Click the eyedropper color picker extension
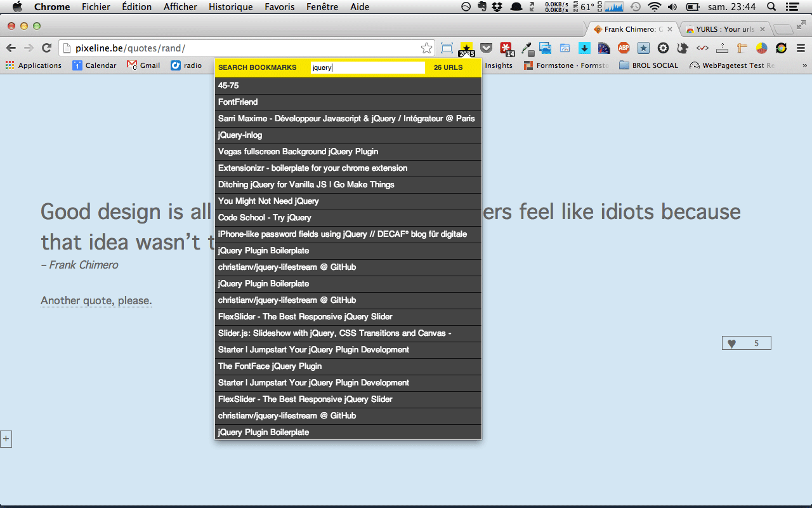Viewport: 812px width, 508px height. pyautogui.click(x=527, y=48)
